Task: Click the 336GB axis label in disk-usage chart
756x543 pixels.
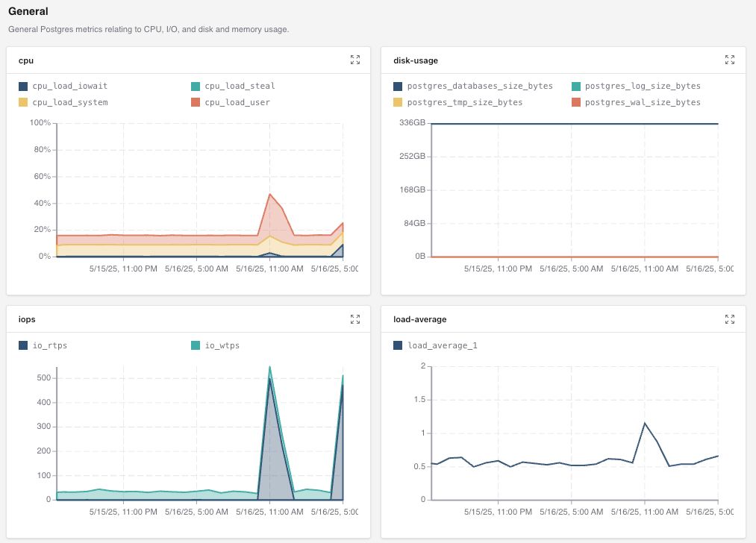Action: click(412, 122)
